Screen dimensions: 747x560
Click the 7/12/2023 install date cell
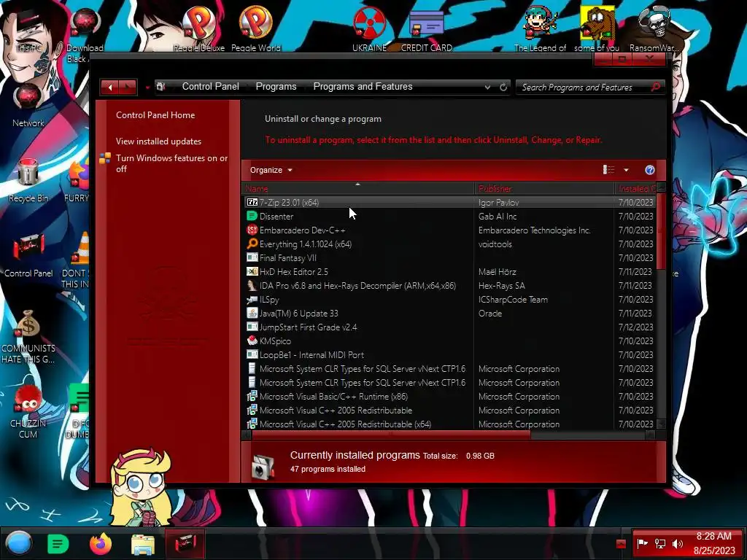tap(635, 327)
